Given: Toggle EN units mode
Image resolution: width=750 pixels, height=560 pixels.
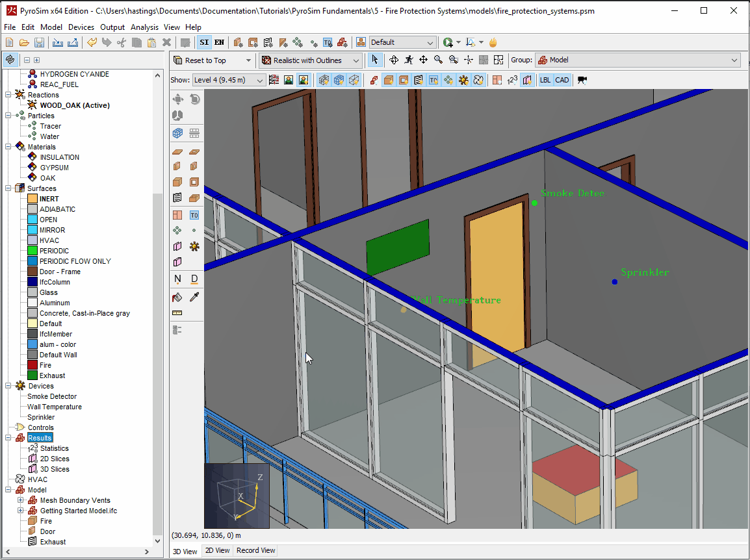Looking at the screenshot, I should click(x=219, y=43).
